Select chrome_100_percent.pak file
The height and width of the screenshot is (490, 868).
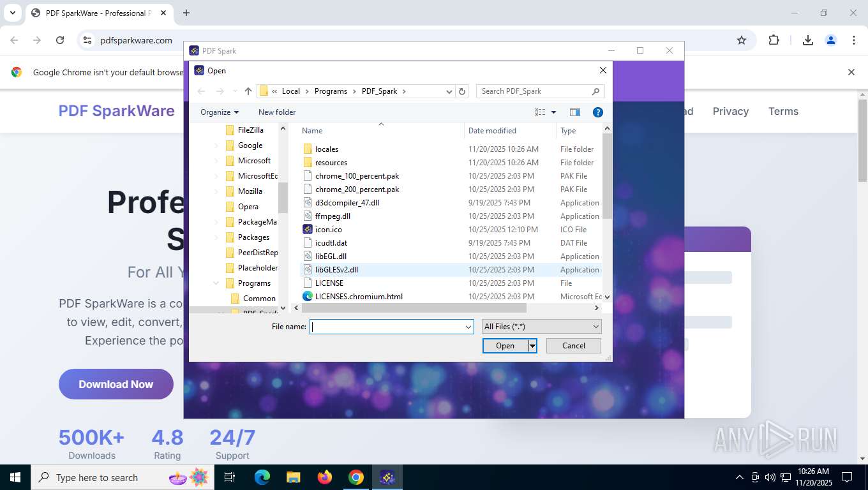(357, 176)
